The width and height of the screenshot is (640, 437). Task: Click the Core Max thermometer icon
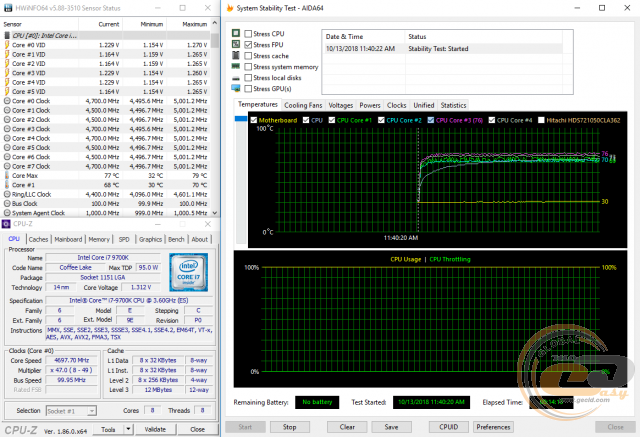coord(7,175)
